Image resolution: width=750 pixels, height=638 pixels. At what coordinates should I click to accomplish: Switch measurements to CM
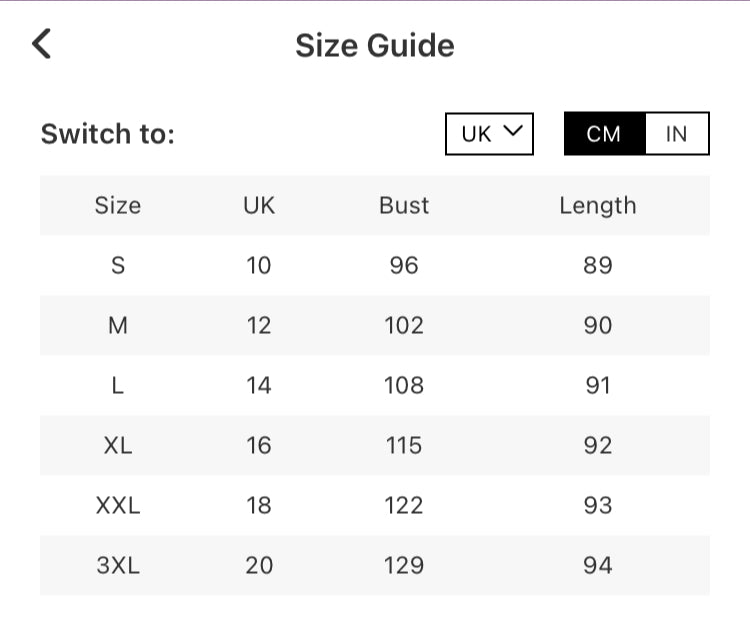[x=603, y=134]
